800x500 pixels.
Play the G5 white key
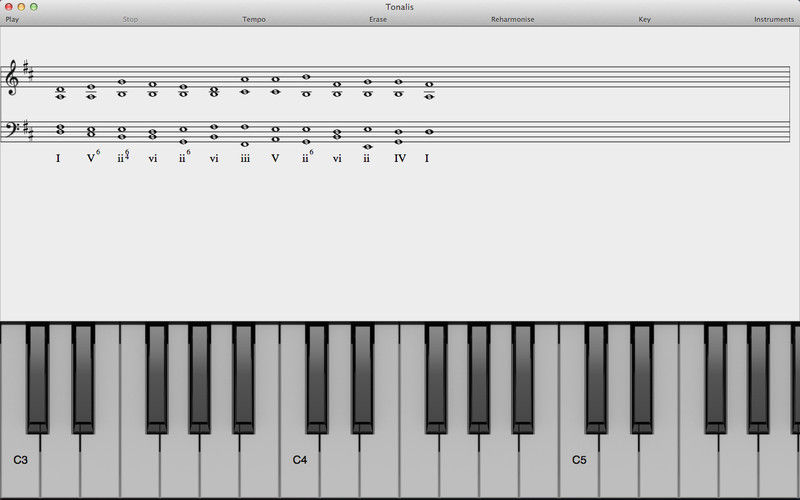(738, 464)
